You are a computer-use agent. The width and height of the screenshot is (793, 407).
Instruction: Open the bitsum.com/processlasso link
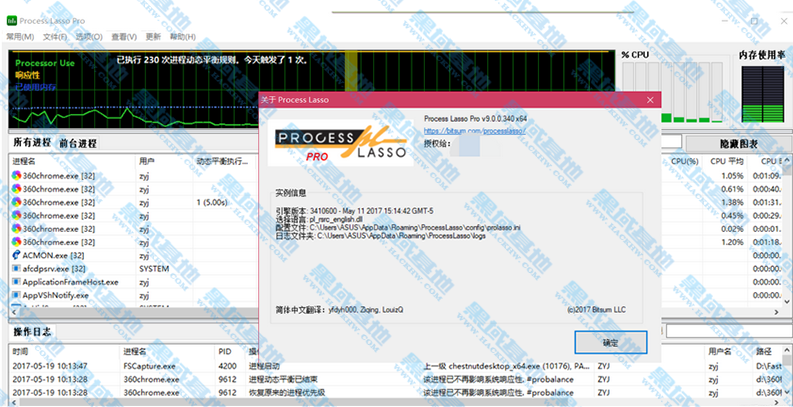click(x=474, y=131)
